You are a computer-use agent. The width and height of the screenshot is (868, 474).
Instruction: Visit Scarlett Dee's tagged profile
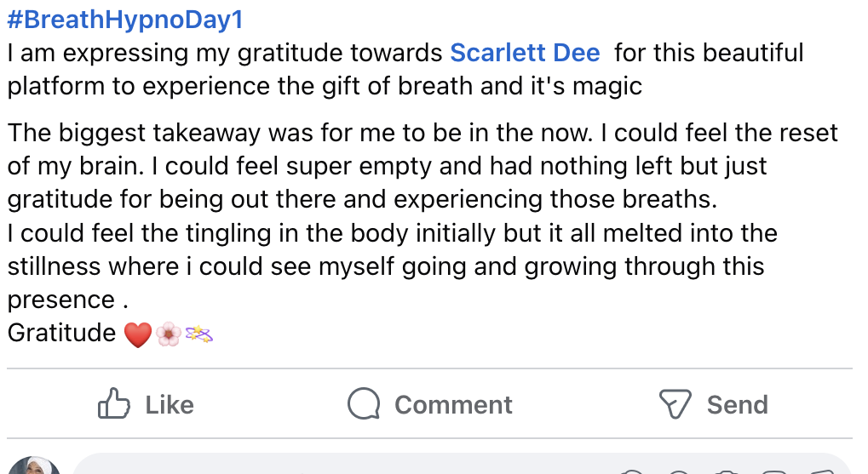[x=525, y=53]
